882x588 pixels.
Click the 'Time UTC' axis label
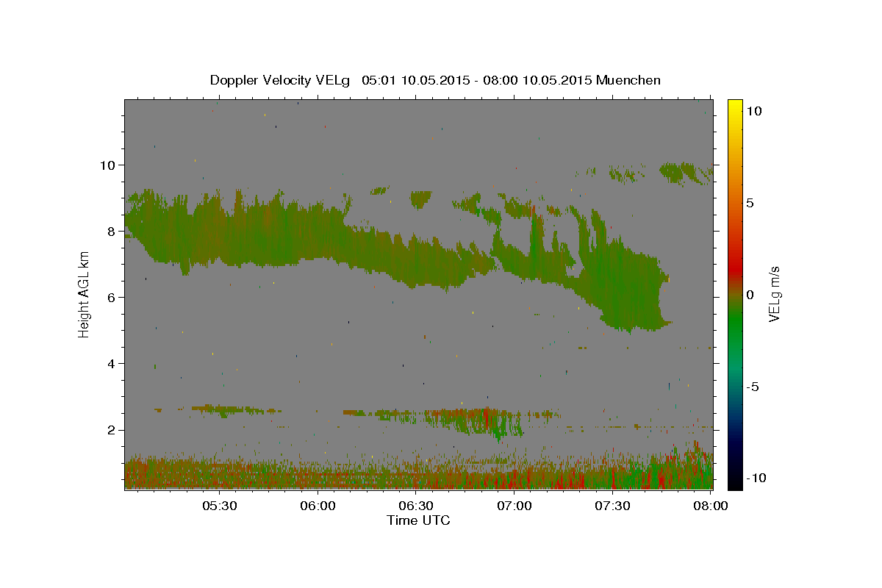418,520
